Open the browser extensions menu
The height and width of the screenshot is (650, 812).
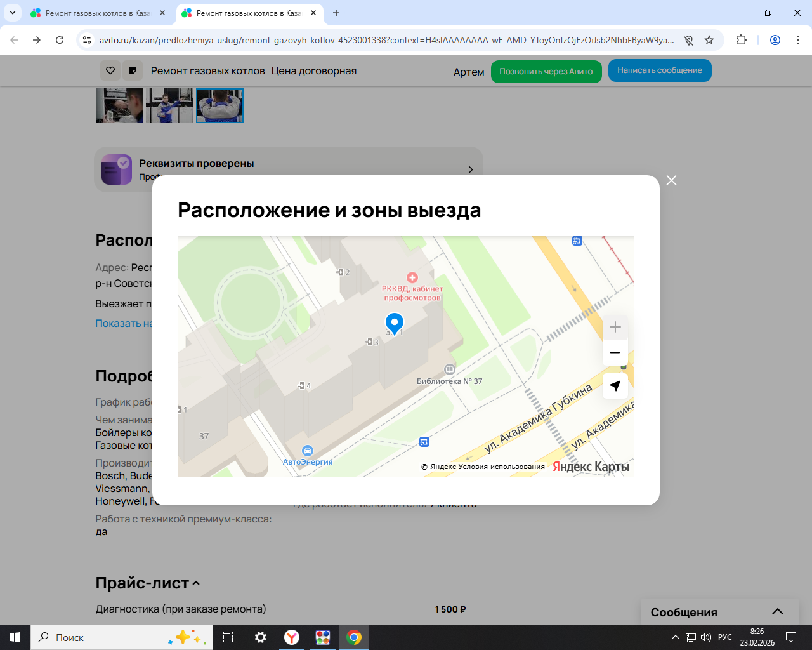[x=741, y=40]
